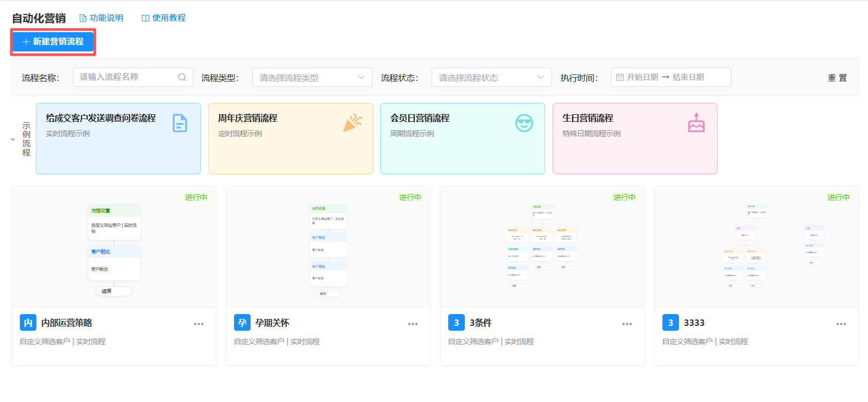Reset filters with 重置 button
This screenshot has height=402, width=868.
pos(837,78)
